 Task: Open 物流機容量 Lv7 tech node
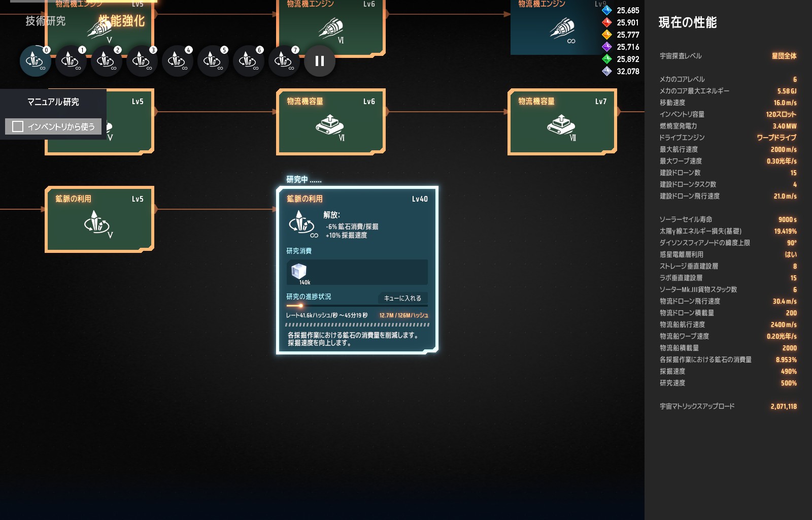click(562, 122)
